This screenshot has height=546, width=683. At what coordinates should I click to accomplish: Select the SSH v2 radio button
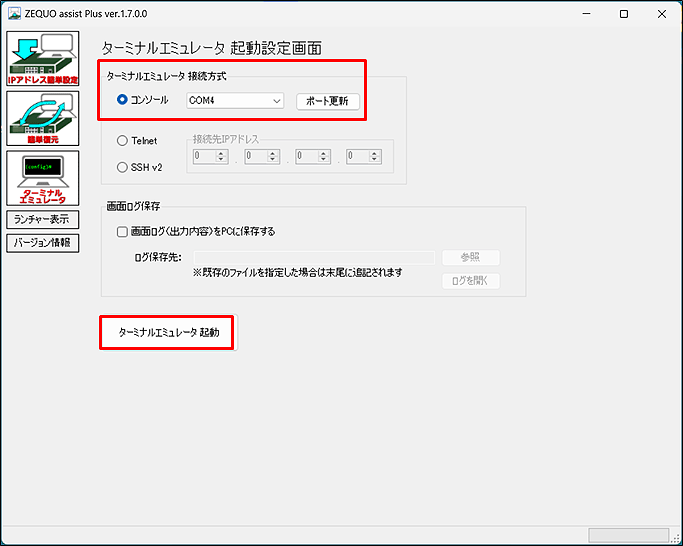pos(123,167)
